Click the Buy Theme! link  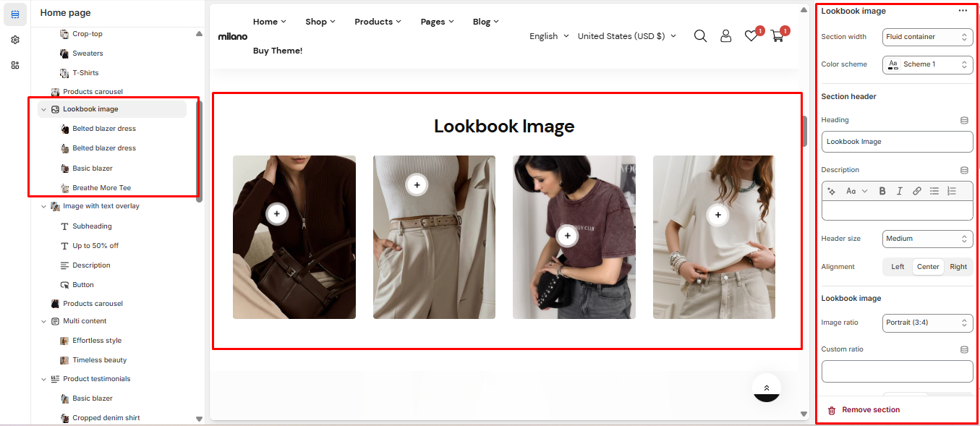[x=278, y=51]
